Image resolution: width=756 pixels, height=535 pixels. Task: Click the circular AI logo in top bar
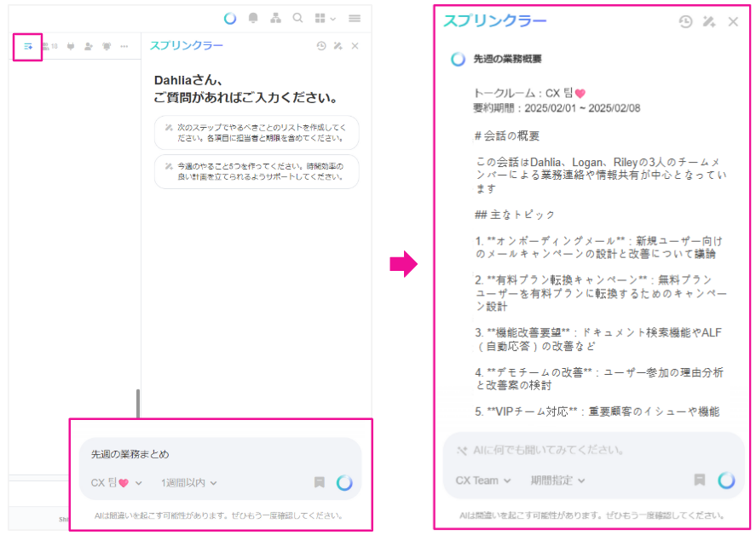(x=230, y=18)
